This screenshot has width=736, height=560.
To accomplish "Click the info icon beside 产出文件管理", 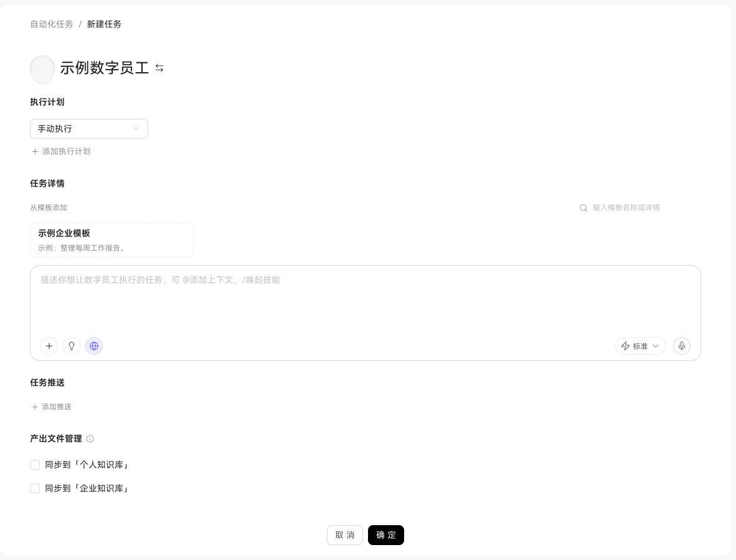I will pyautogui.click(x=90, y=439).
